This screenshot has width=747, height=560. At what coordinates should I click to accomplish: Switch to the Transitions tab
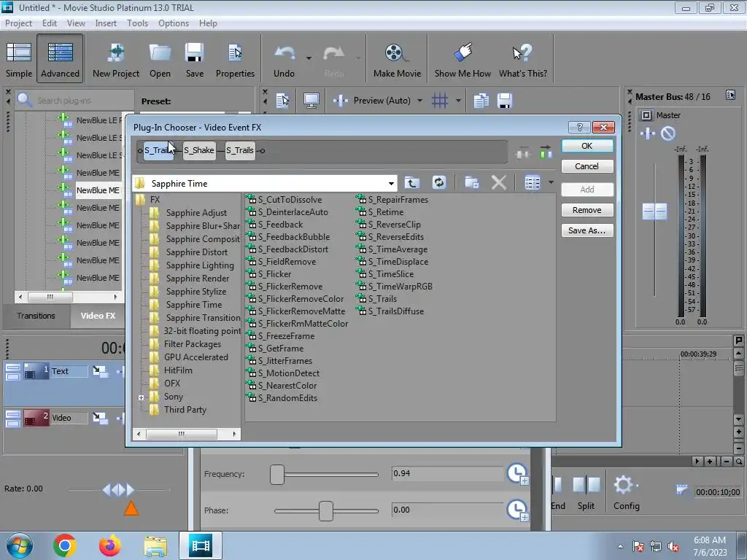(x=36, y=316)
